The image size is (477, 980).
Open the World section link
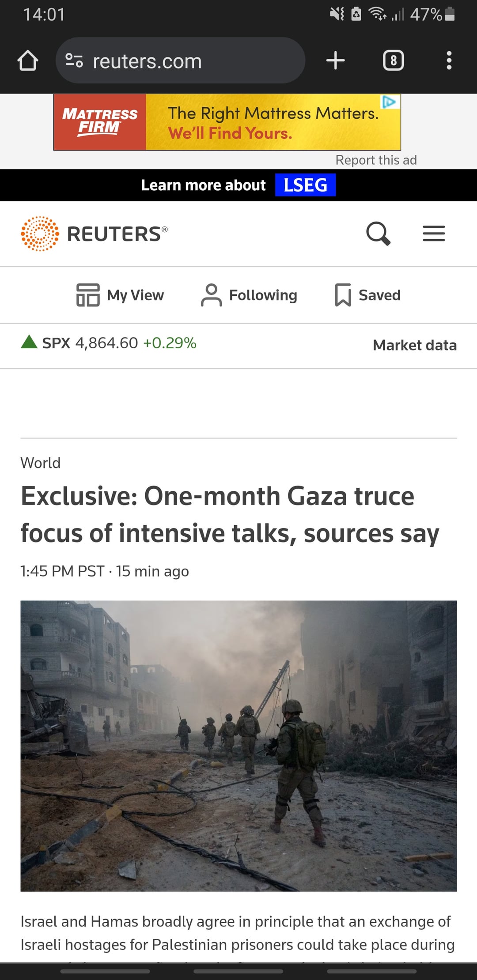(41, 463)
